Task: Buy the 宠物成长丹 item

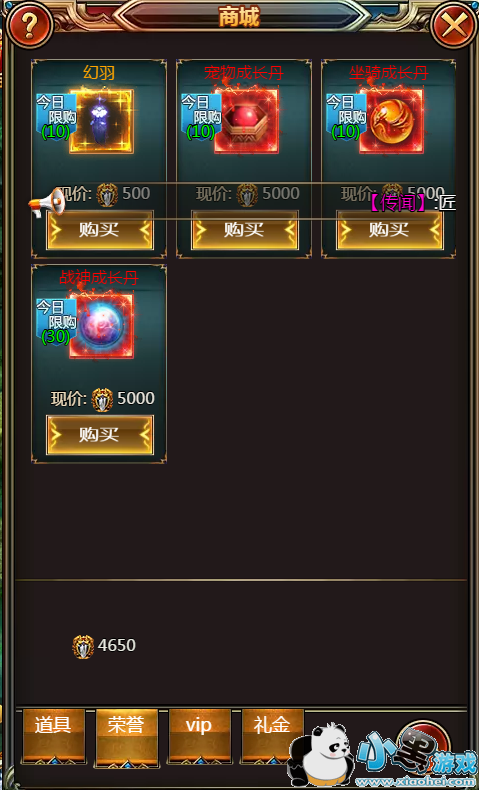Action: click(245, 230)
